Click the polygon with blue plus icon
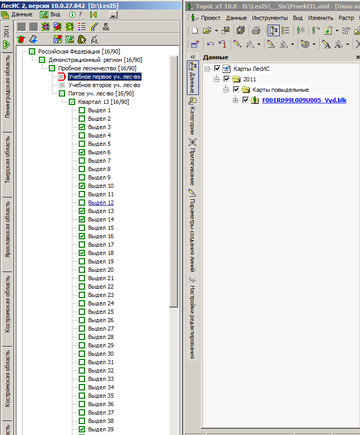Viewport: 360px width, 435px height. (33, 40)
